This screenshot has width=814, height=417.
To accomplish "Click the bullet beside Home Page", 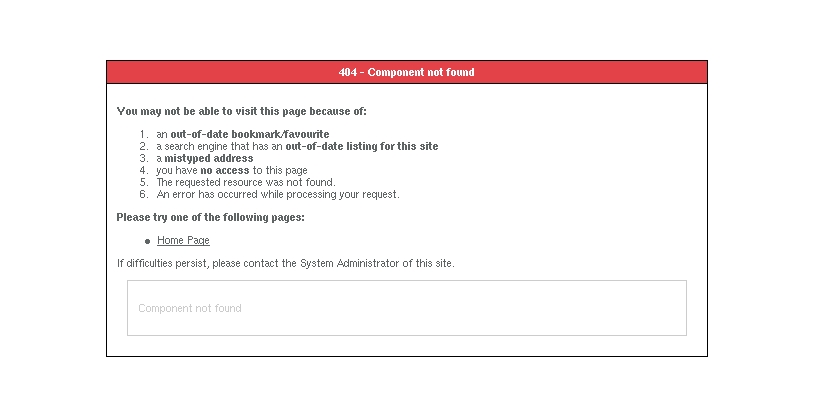I will click(148, 241).
